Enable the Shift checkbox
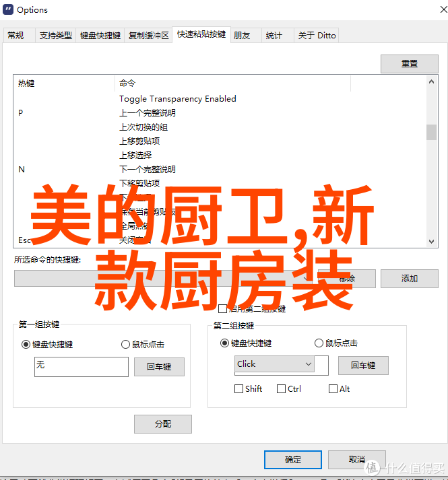448x480 pixels. tap(238, 388)
